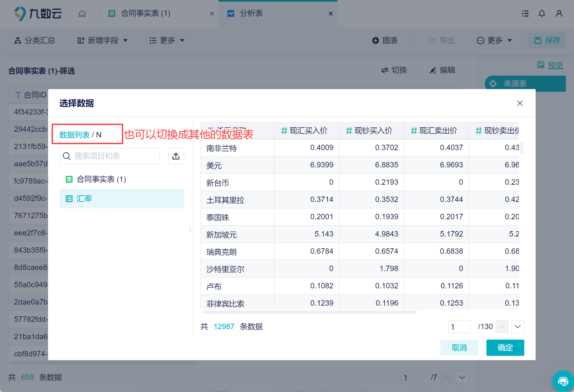Open the task list icon in the header
The height and width of the screenshot is (392, 574).
pos(525,13)
